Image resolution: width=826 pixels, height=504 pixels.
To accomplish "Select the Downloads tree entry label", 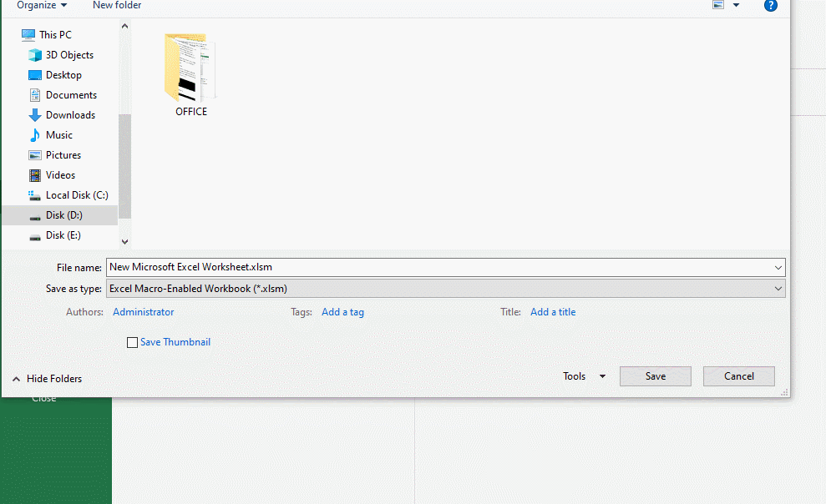I will pyautogui.click(x=71, y=115).
